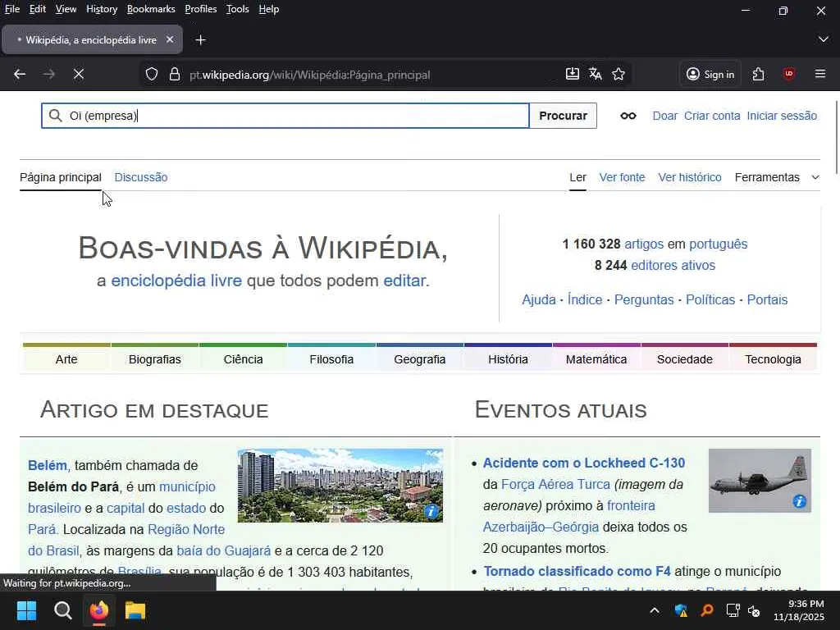The height and width of the screenshot is (630, 840).
Task: Click the Procurar search button
Action: (x=563, y=116)
